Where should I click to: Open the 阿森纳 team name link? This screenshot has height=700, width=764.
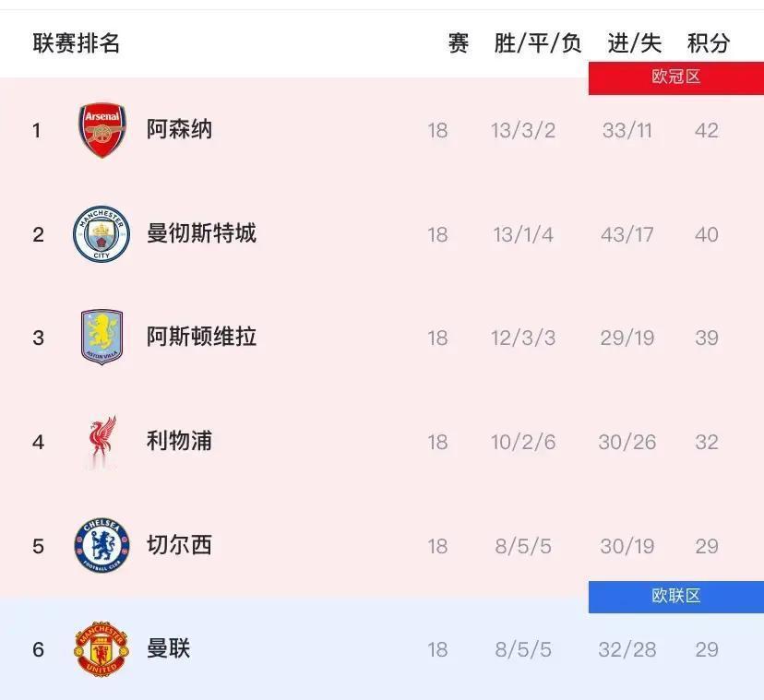click(179, 129)
